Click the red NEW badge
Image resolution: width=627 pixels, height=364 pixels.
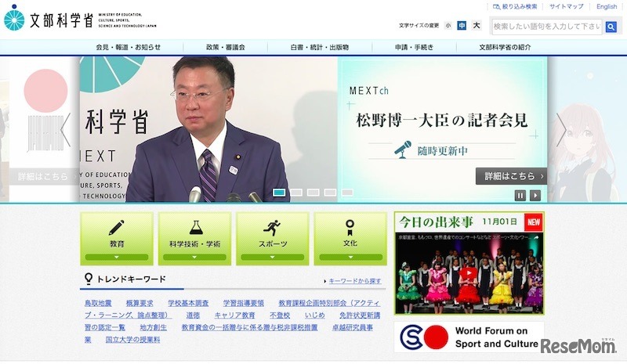[x=534, y=222]
